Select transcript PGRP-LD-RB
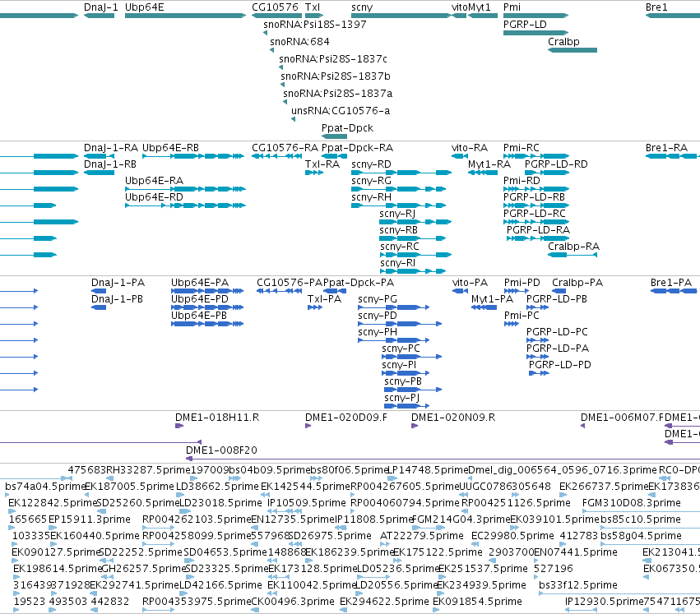Image resolution: width=700 pixels, height=614 pixels. point(534,197)
